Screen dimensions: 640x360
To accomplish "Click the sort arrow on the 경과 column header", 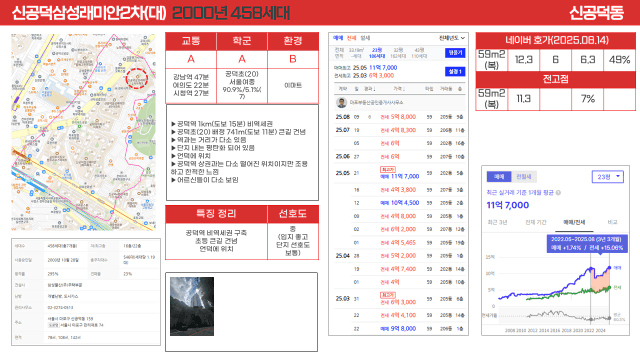I will coord(374,89).
